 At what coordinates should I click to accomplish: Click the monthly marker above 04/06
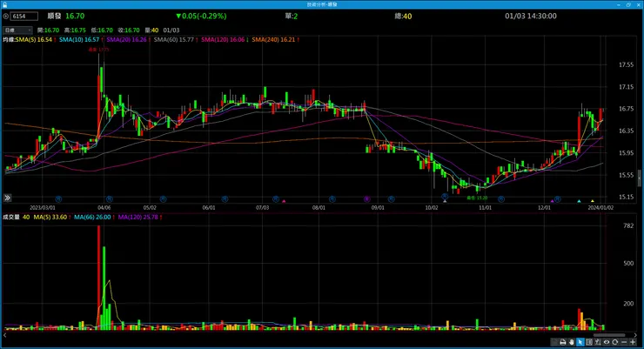[110, 199]
